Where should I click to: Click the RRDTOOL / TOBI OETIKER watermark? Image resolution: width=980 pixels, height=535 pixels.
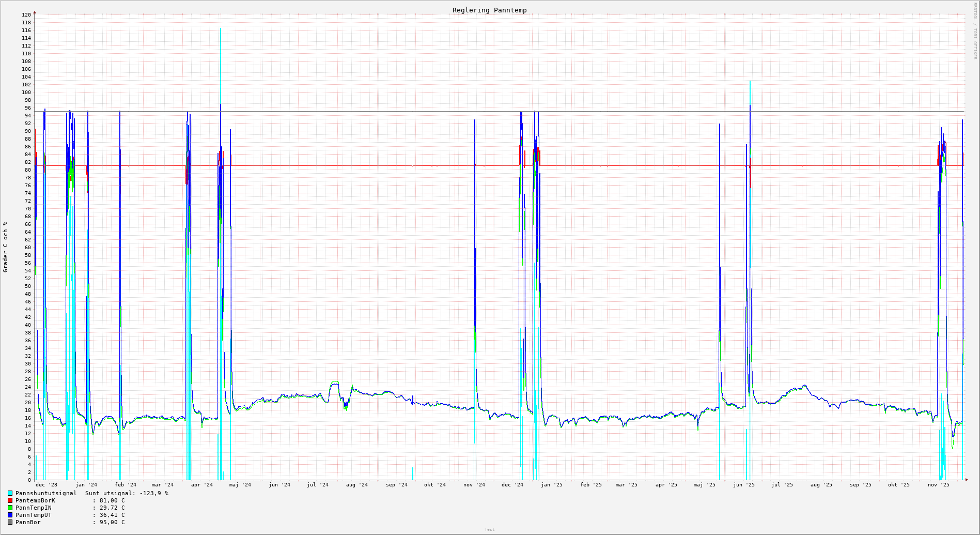975,31
